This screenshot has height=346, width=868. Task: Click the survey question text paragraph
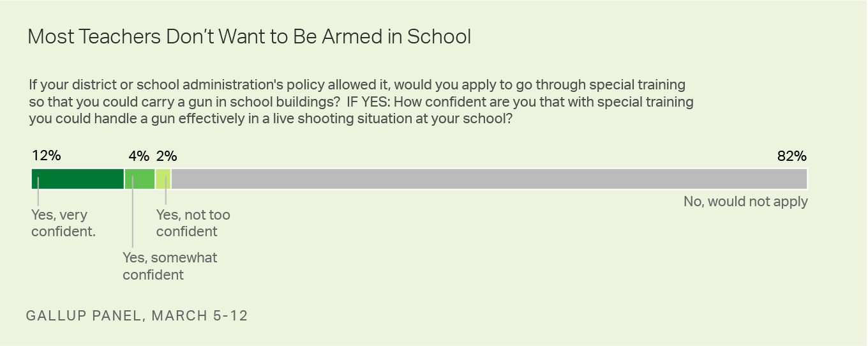[x=361, y=101]
